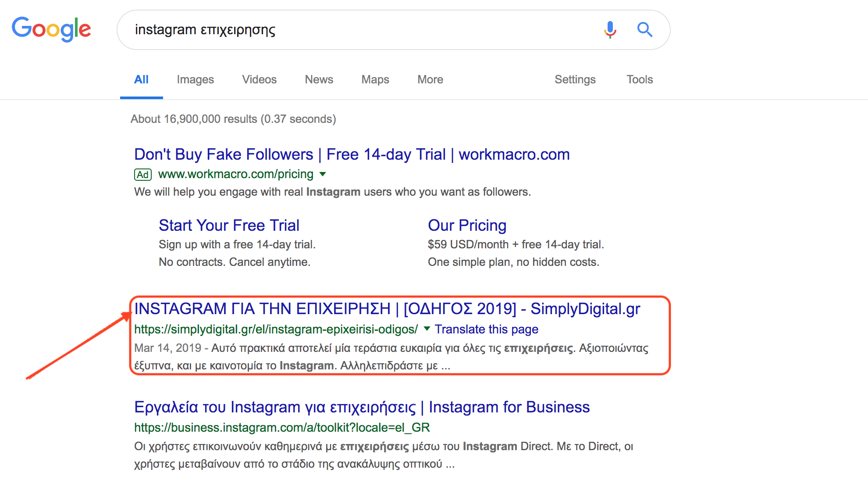Image resolution: width=868 pixels, height=487 pixels.
Task: Select the Maps tab
Action: click(375, 79)
